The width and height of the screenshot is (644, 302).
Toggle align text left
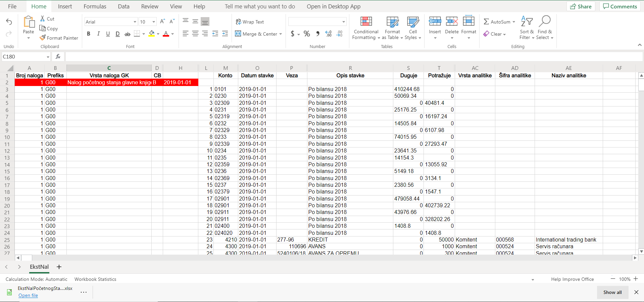click(x=186, y=34)
